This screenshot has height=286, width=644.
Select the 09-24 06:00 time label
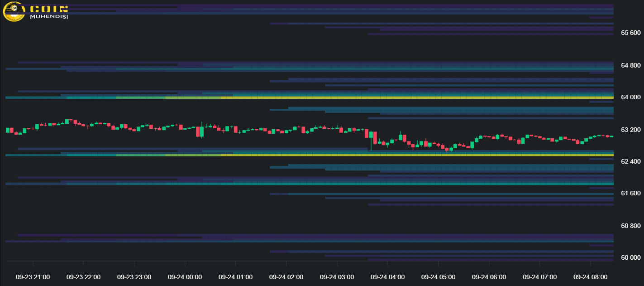[x=489, y=277]
